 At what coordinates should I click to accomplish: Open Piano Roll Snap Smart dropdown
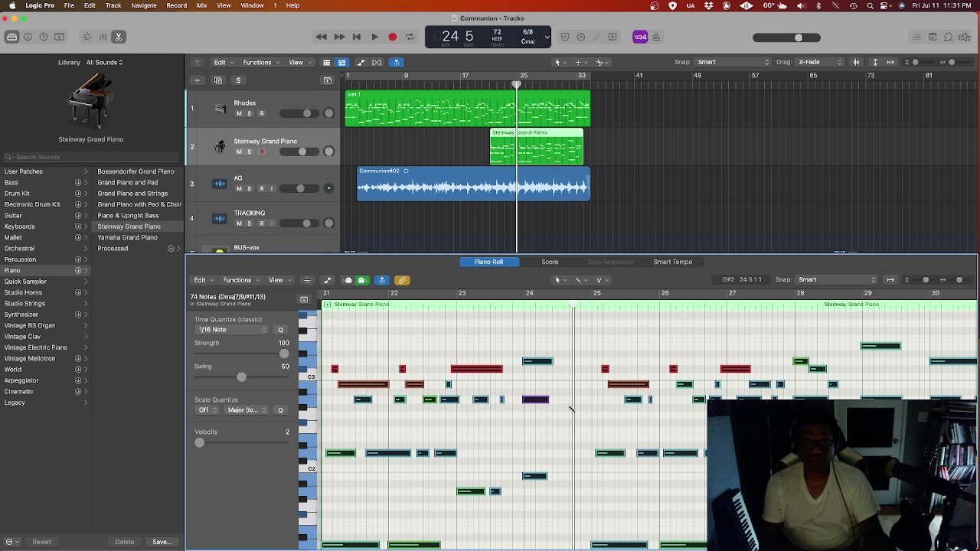pos(837,279)
